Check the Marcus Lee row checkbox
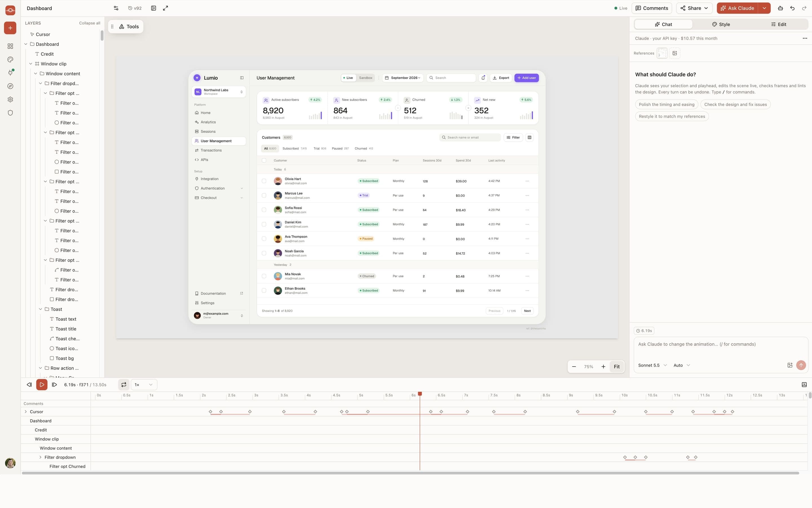 click(264, 196)
